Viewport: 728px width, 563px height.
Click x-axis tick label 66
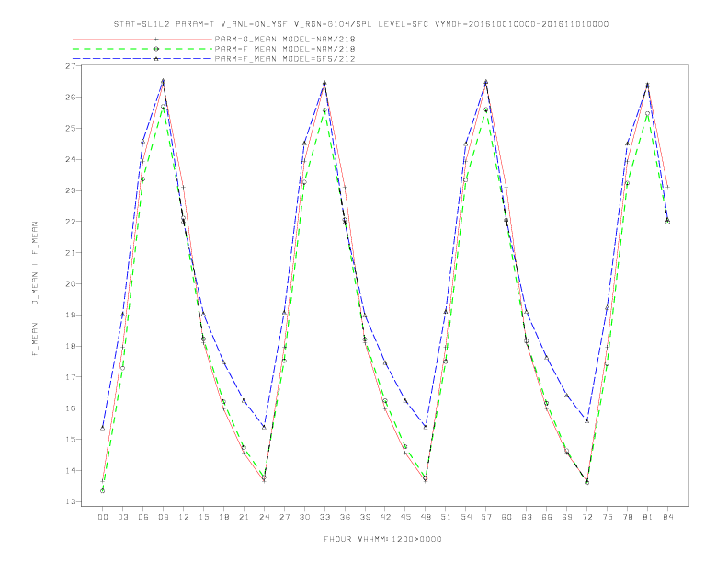pyautogui.click(x=547, y=517)
